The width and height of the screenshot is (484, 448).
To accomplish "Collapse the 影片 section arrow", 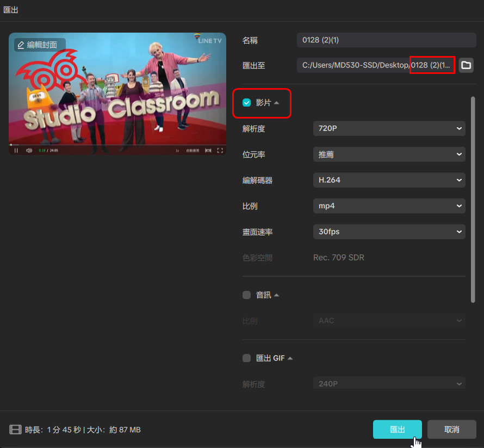I will (277, 103).
